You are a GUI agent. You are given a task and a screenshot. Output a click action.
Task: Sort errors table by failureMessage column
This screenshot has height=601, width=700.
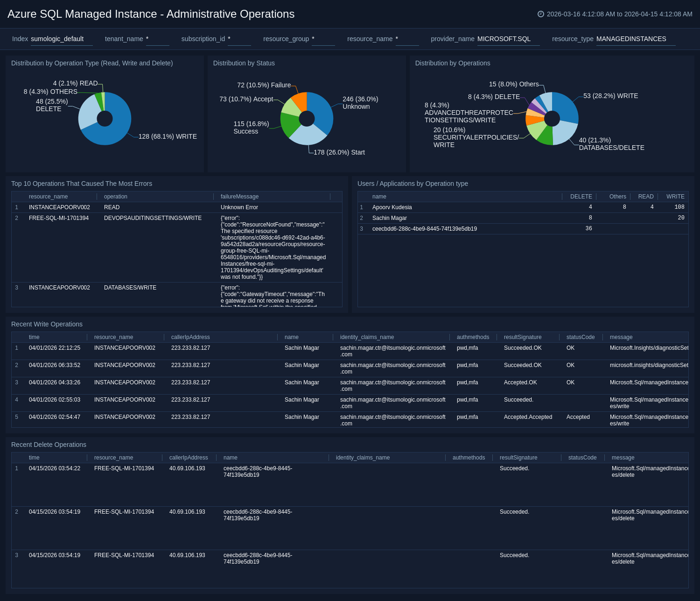point(239,197)
